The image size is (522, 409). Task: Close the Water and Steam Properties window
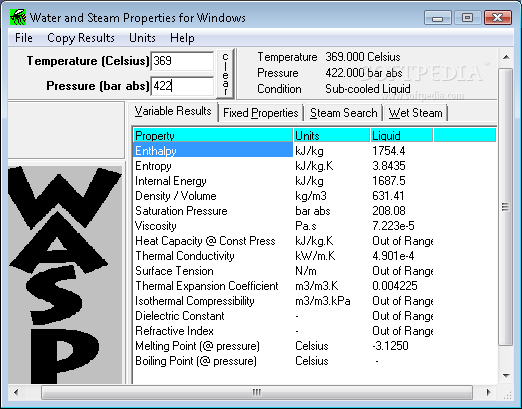pyautogui.click(x=498, y=18)
